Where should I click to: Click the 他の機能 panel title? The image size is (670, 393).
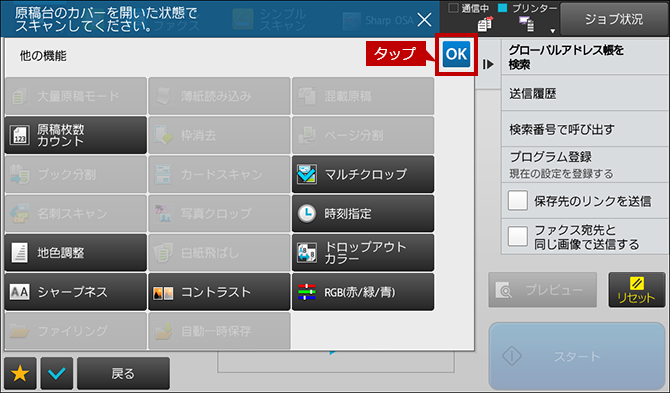(x=43, y=56)
